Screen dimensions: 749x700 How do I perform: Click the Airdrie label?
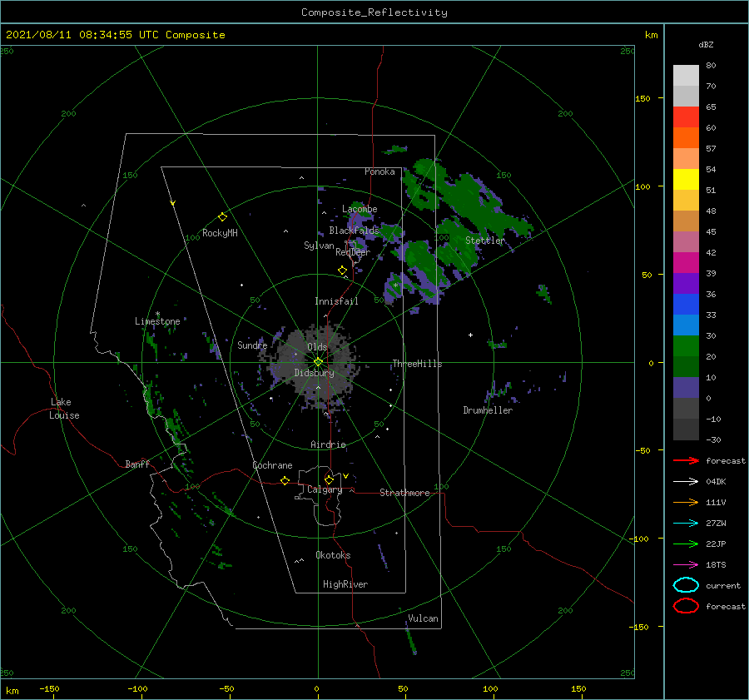[x=328, y=444]
